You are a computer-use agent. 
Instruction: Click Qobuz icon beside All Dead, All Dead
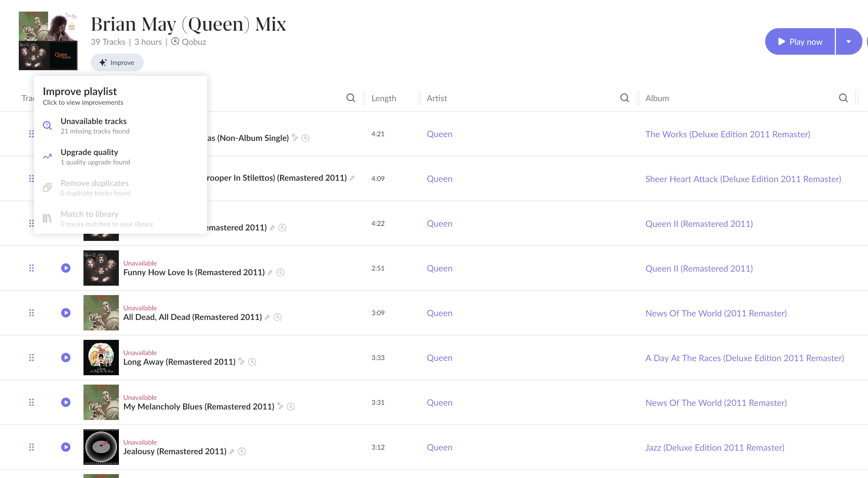[x=278, y=317]
